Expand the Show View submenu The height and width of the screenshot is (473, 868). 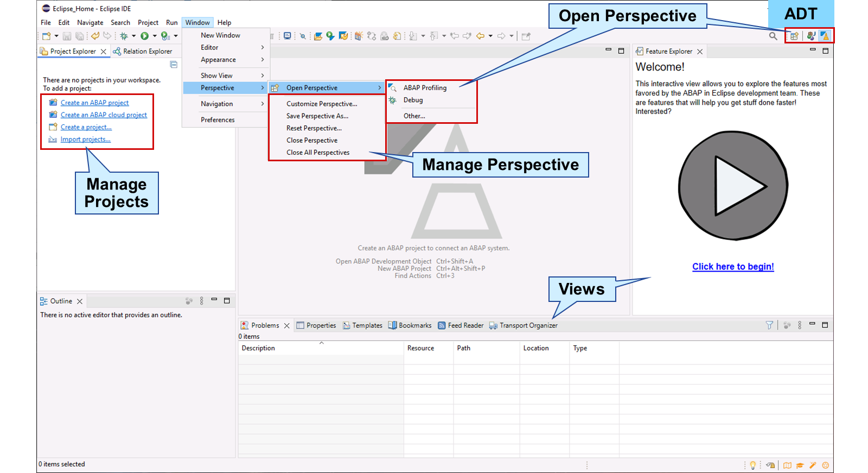coord(226,75)
